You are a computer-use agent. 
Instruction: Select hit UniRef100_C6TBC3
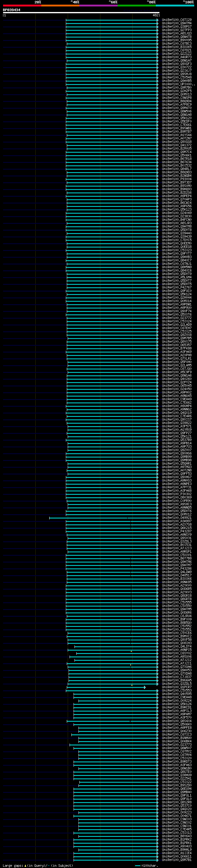tap(177, 43)
